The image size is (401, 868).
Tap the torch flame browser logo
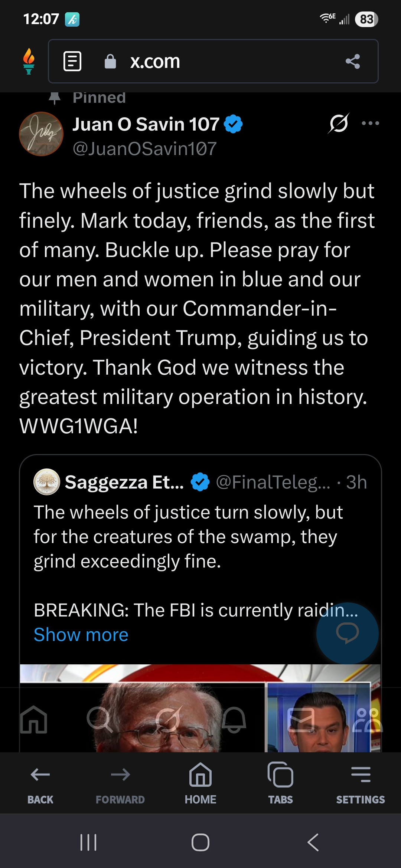tap(29, 61)
